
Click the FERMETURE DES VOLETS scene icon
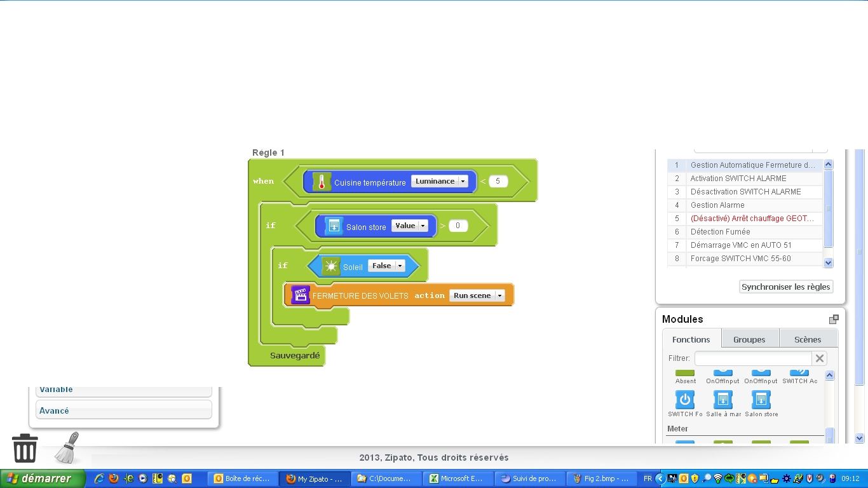301,295
